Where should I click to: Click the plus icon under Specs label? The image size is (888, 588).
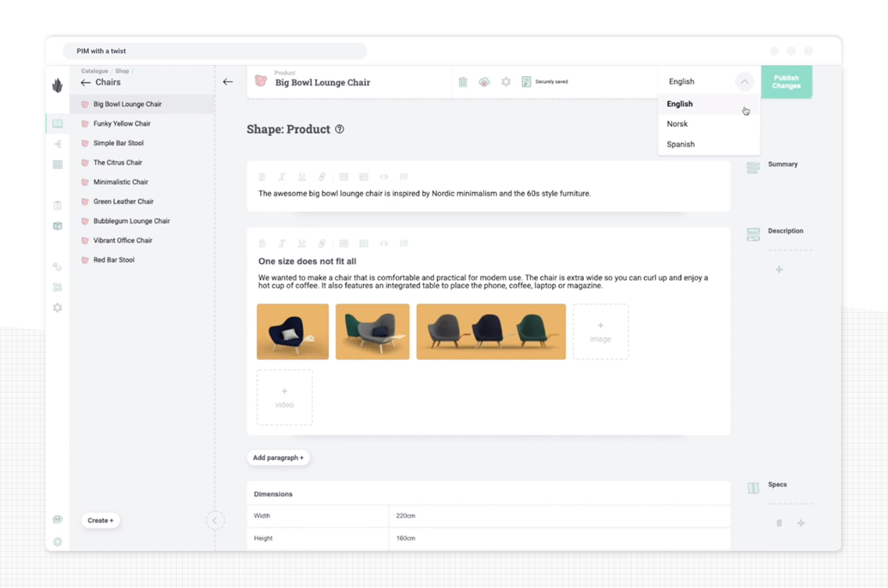[x=801, y=524]
